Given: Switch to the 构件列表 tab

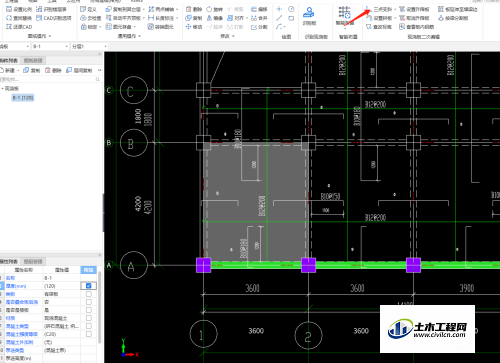Looking at the screenshot, I should 9,61.
